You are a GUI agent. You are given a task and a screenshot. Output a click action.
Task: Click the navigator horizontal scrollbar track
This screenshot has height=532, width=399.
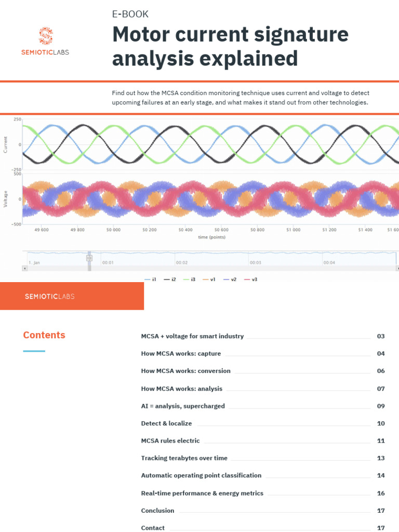click(211, 269)
